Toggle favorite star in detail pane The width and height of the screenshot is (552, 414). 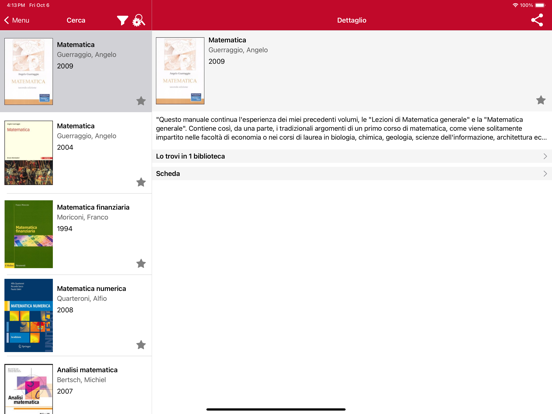(x=541, y=100)
